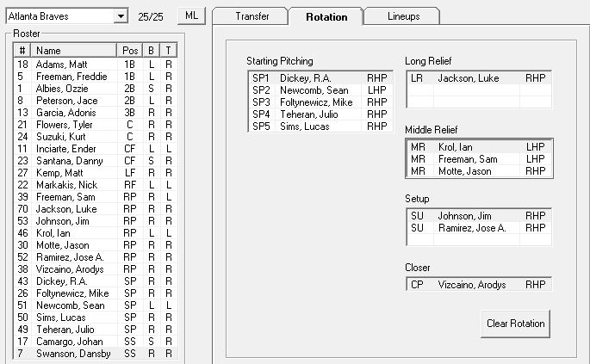Select SU Johnson, Jim setup slot

click(x=479, y=215)
